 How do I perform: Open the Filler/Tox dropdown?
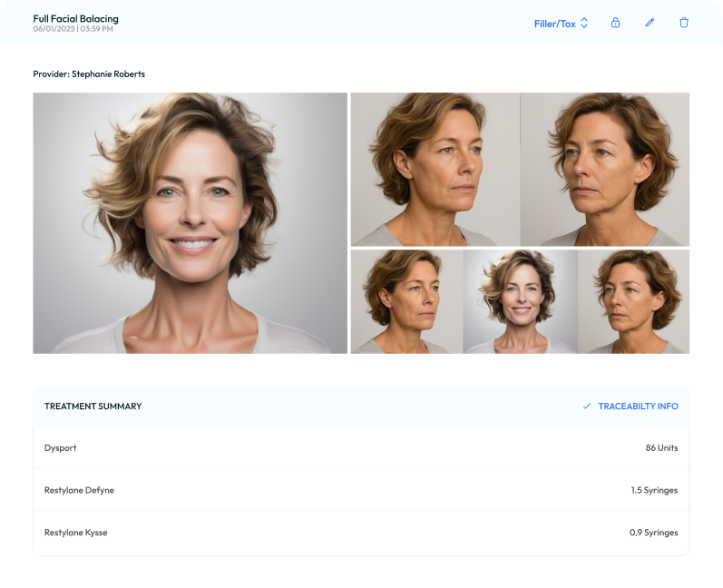[555, 24]
